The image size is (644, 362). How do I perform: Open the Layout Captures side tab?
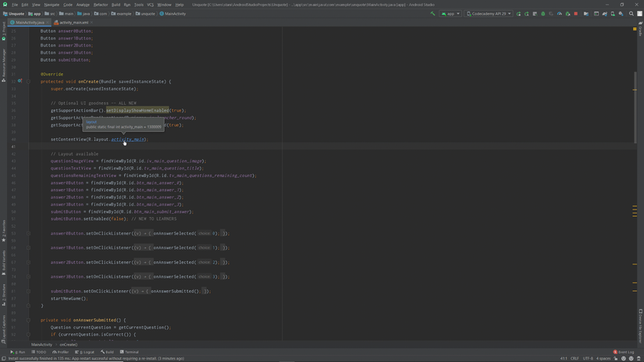tap(4, 329)
